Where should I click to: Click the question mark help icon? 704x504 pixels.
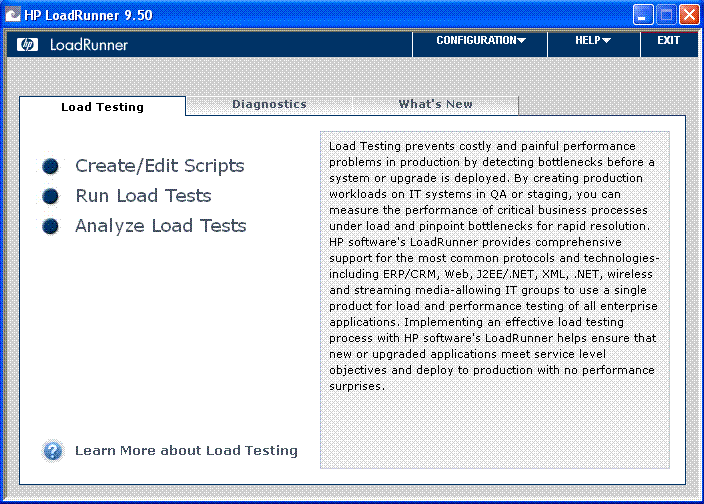pyautogui.click(x=53, y=450)
